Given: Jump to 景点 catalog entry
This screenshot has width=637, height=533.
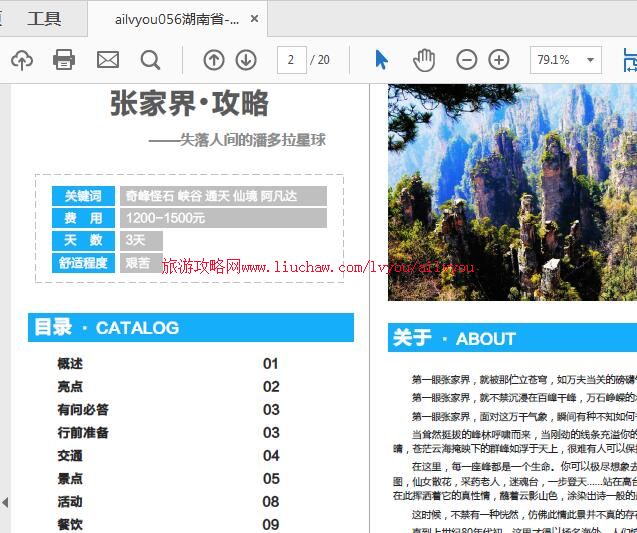Looking at the screenshot, I should tap(70, 479).
